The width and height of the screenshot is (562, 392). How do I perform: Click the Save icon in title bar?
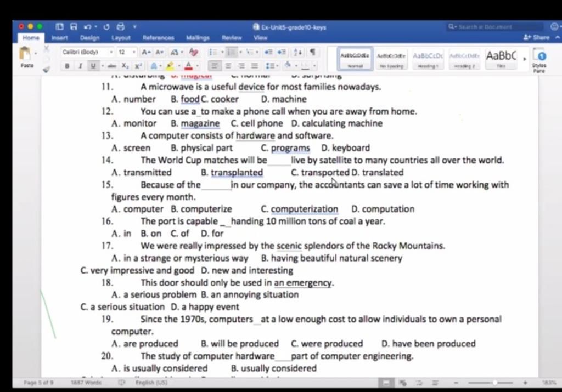tap(74, 26)
